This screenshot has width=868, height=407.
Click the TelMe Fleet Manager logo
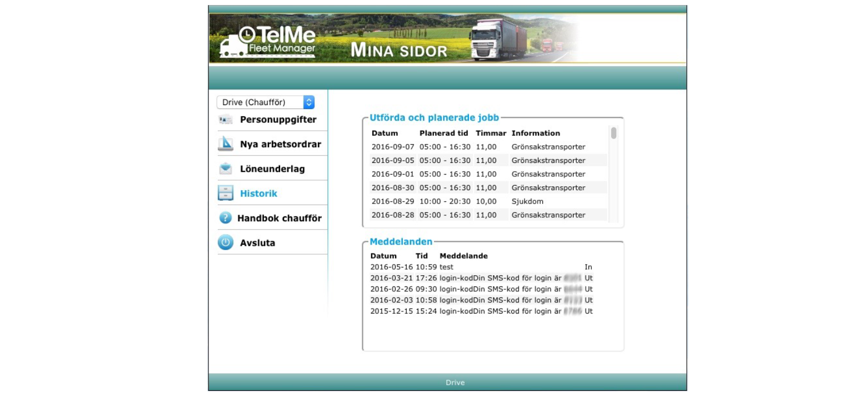pos(268,42)
